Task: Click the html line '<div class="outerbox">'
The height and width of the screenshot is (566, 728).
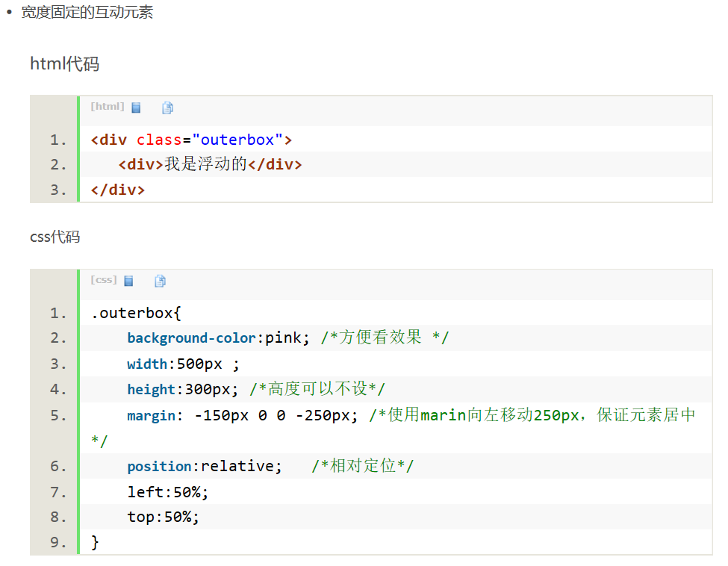Action: click(x=191, y=140)
